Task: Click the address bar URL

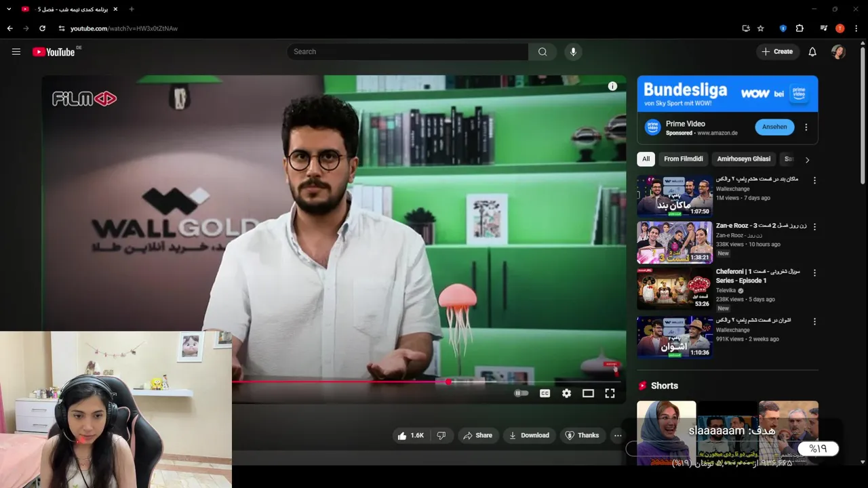Action: tap(124, 28)
